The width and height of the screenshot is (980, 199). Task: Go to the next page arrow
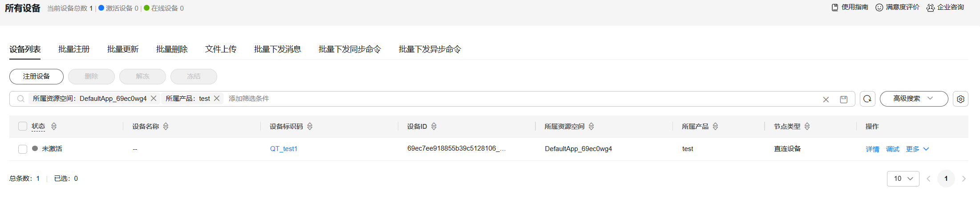click(964, 179)
